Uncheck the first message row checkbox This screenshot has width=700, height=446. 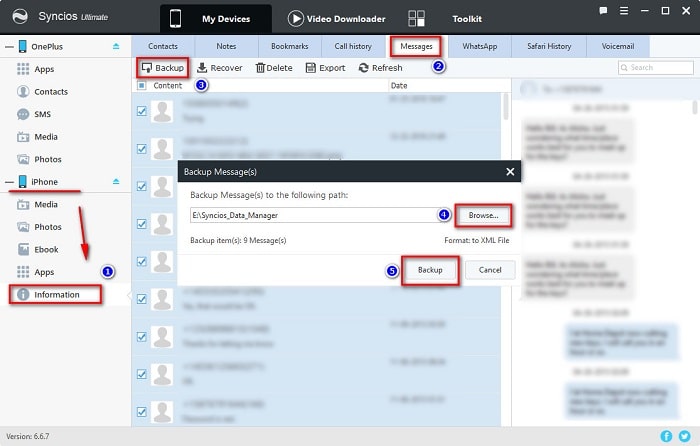[x=142, y=111]
